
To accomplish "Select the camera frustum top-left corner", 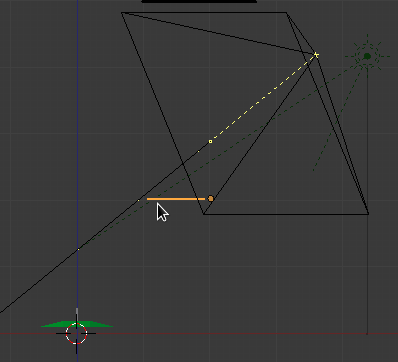I will (122, 13).
